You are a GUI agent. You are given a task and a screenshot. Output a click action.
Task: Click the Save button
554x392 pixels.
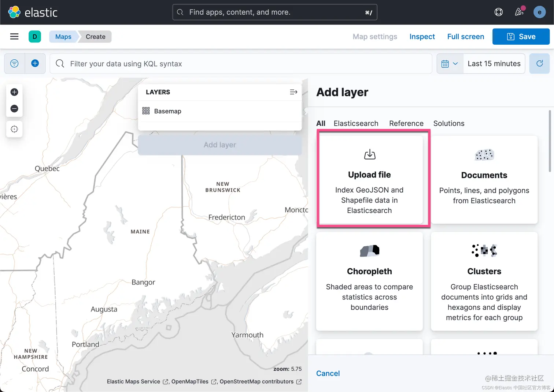tap(521, 37)
